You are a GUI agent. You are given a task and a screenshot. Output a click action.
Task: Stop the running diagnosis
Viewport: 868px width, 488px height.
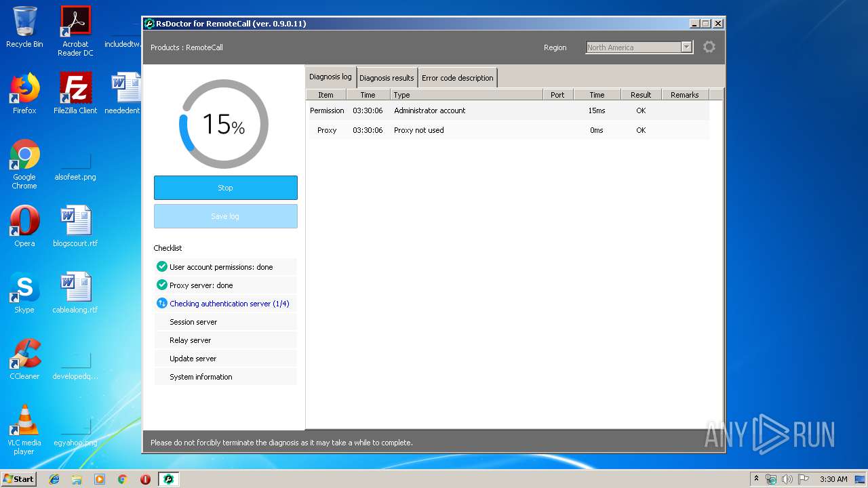[225, 188]
